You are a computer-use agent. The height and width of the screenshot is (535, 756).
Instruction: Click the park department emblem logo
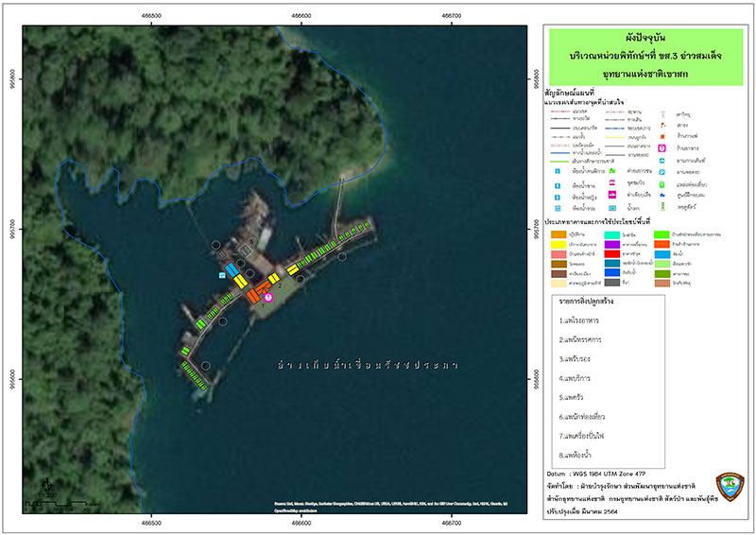pyautogui.click(x=730, y=486)
